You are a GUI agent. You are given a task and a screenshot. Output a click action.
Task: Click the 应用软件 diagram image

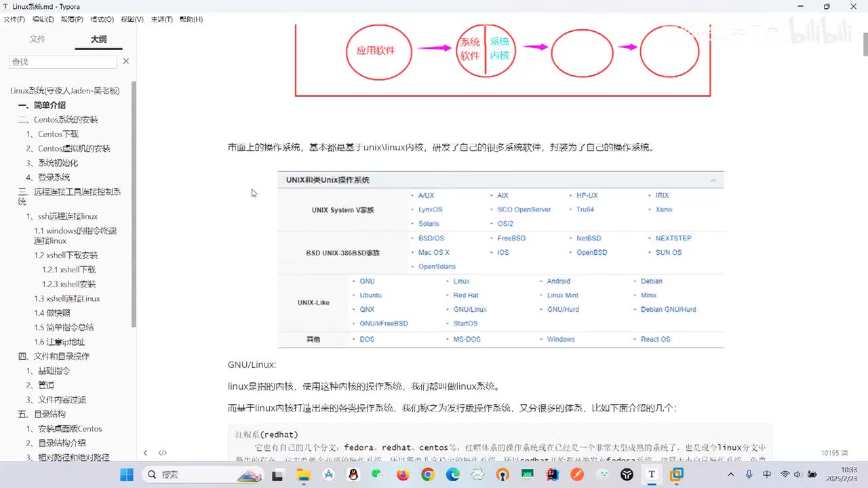pyautogui.click(x=502, y=61)
